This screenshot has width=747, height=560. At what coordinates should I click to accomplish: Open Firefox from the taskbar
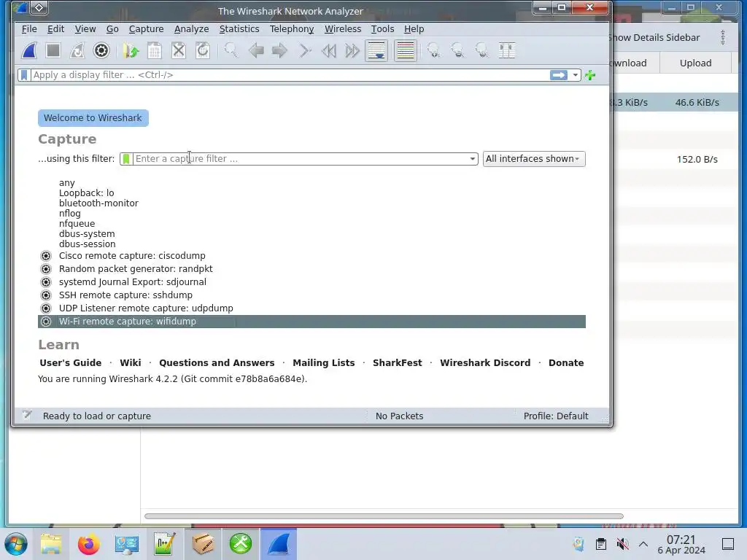(88, 544)
